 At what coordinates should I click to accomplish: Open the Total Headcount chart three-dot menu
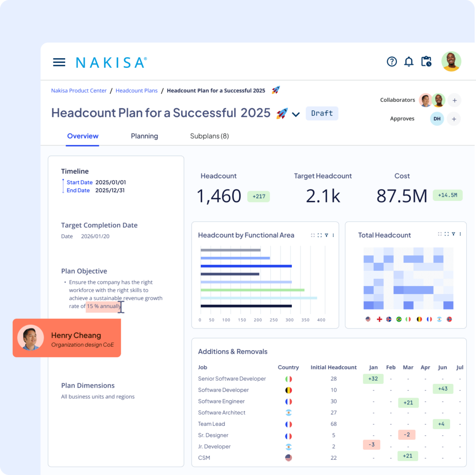coord(460,235)
